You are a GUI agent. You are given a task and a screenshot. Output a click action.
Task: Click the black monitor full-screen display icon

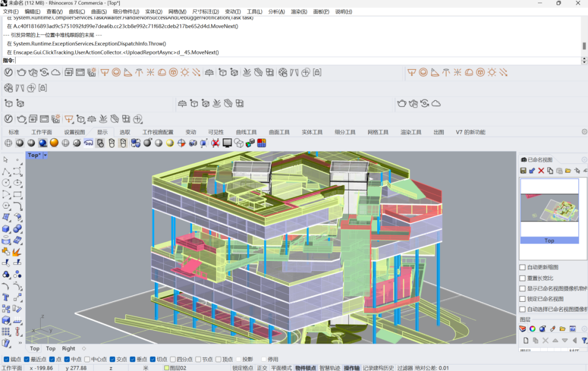click(227, 143)
